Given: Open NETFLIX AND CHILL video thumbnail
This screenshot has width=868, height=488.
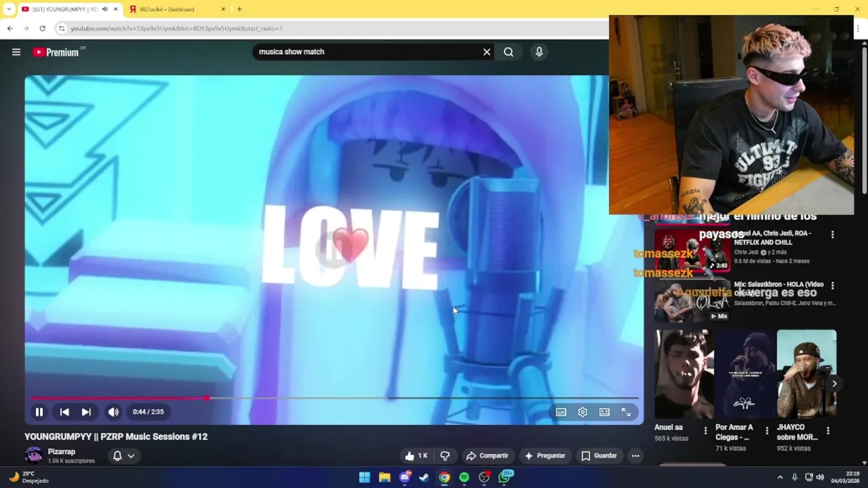Looking at the screenshot, I should (x=692, y=250).
